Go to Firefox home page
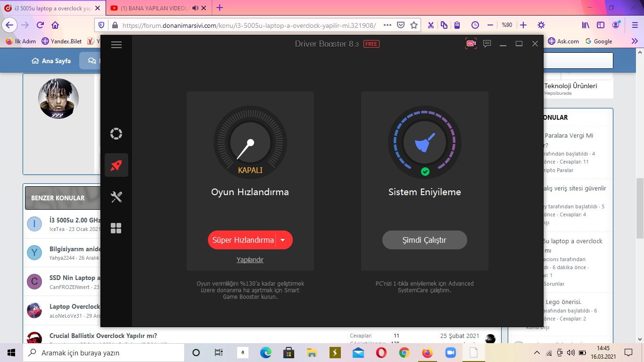Screen dimensions: 644x362 (x=55, y=25)
